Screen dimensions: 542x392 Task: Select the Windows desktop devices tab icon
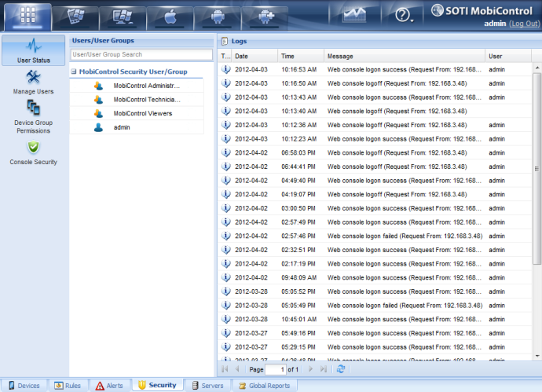(123, 16)
